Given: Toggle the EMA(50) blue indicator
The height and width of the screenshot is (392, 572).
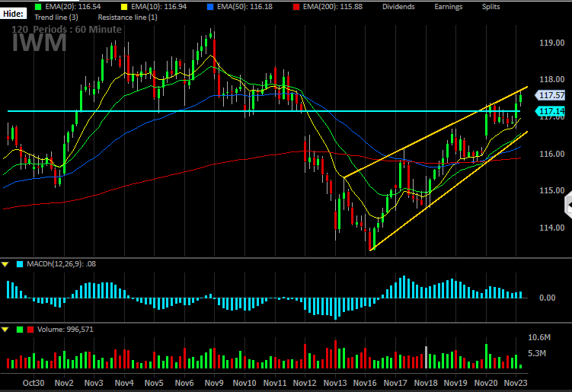Looking at the screenshot, I should tap(210, 7).
